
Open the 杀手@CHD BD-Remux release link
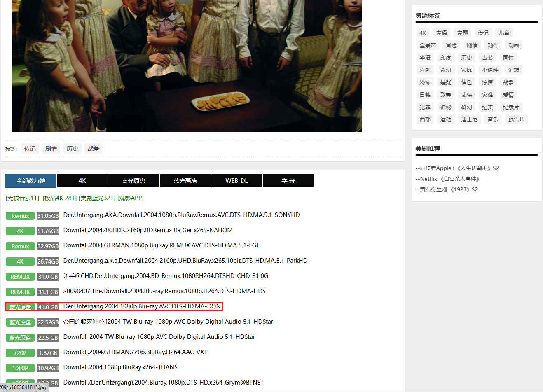(x=166, y=276)
